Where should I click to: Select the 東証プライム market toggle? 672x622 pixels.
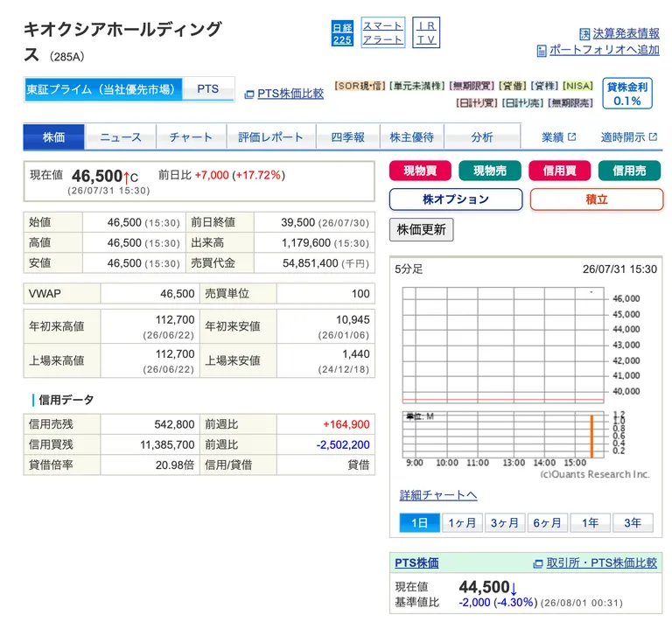(x=103, y=89)
